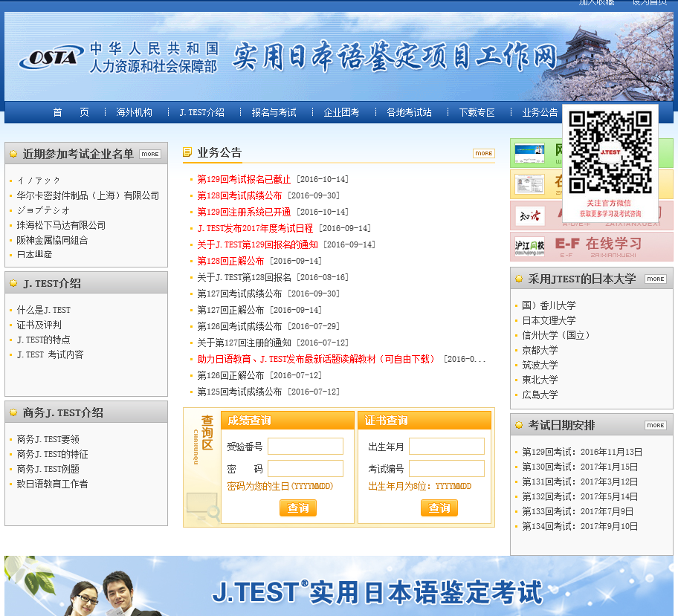Open 筑波大学 link
This screenshot has height=616, width=678.
tap(540, 366)
